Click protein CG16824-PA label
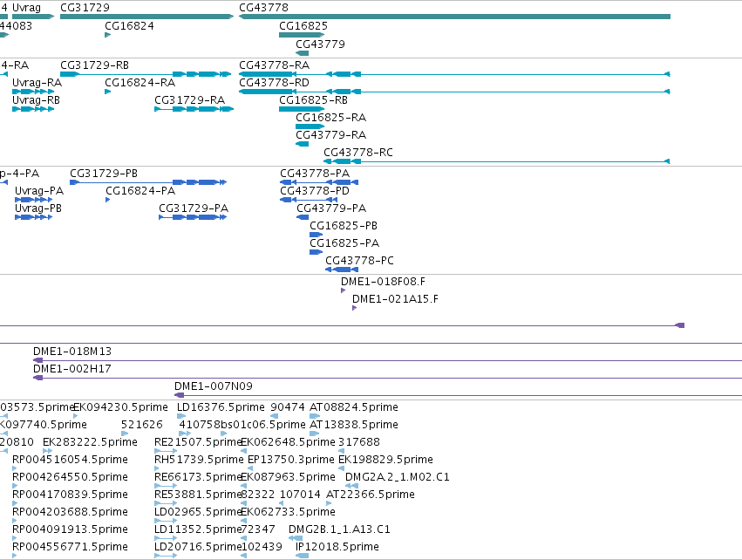Image resolution: width=742 pixels, height=560 pixels. pyautogui.click(x=140, y=191)
